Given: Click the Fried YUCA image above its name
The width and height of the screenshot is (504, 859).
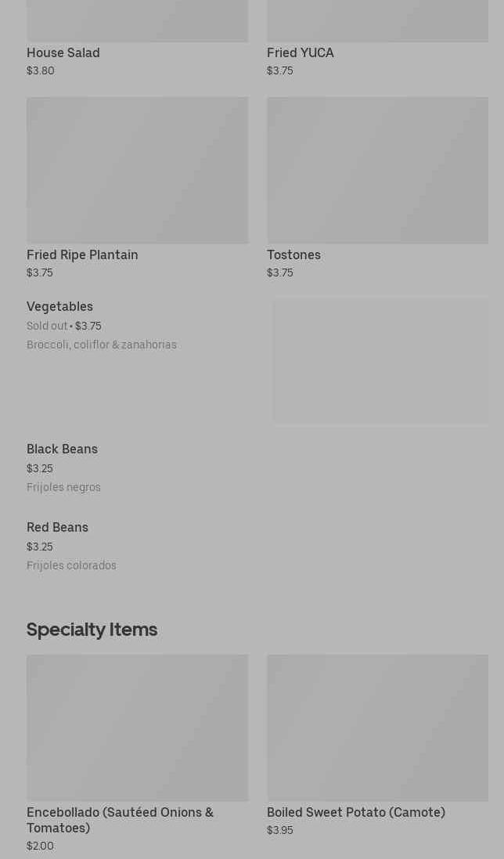Looking at the screenshot, I should [377, 20].
